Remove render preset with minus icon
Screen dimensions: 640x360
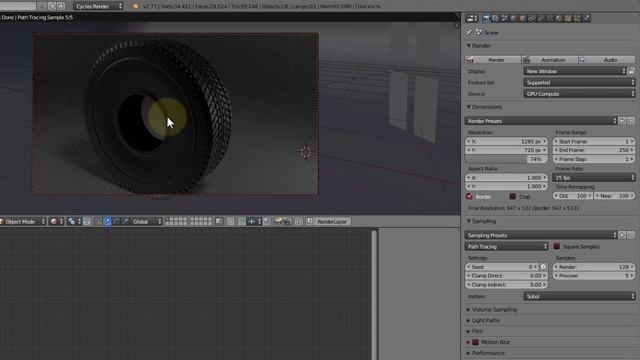click(x=631, y=121)
